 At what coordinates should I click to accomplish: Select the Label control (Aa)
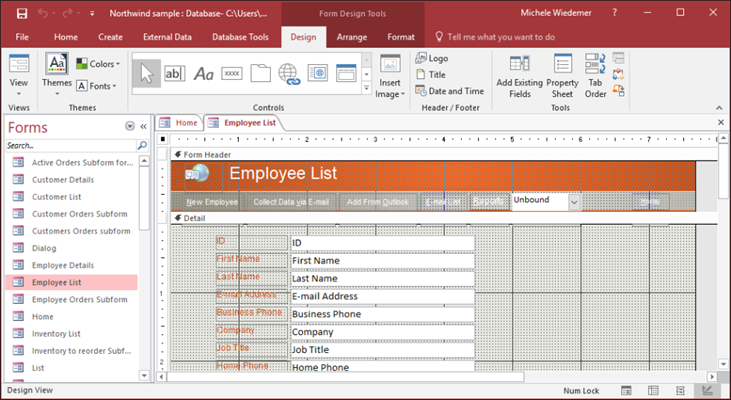[x=204, y=74]
